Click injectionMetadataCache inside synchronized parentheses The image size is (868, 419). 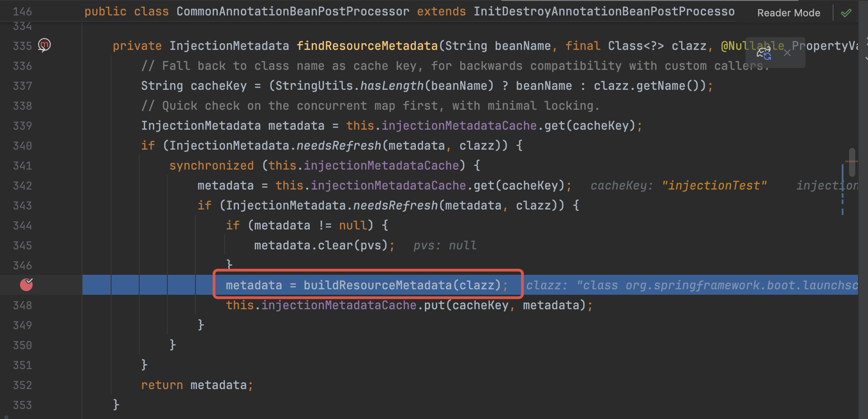point(381,166)
